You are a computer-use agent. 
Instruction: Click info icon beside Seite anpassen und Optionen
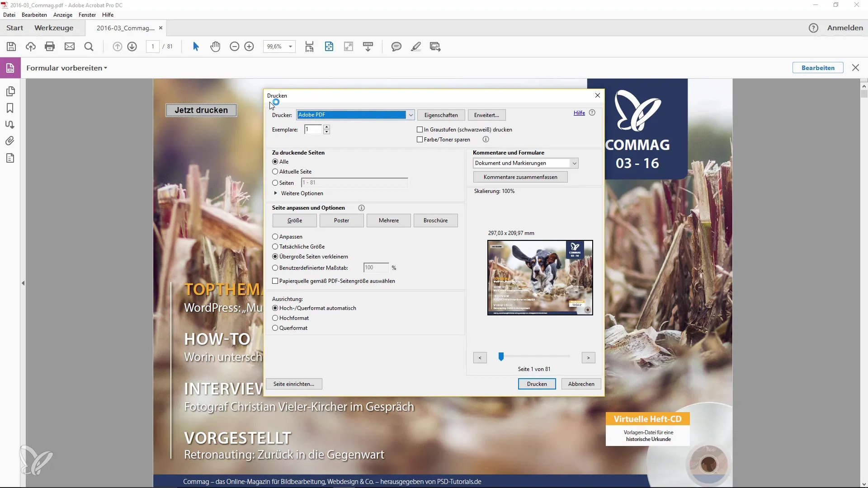pos(361,208)
